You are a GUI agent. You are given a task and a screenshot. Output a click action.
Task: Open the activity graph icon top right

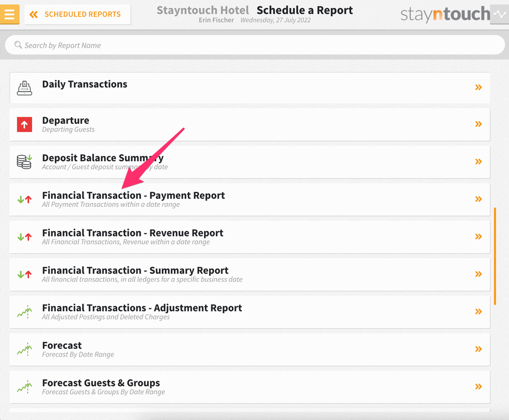499,14
